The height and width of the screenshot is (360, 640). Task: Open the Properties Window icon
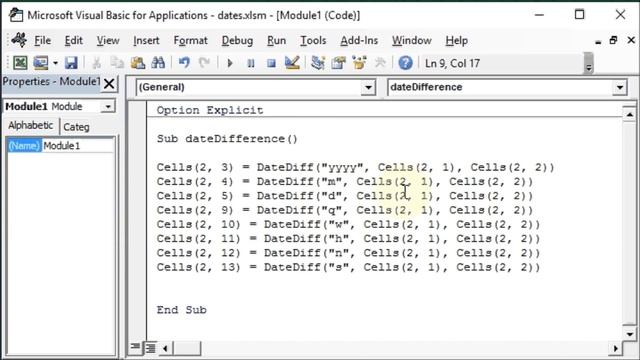pos(338,63)
